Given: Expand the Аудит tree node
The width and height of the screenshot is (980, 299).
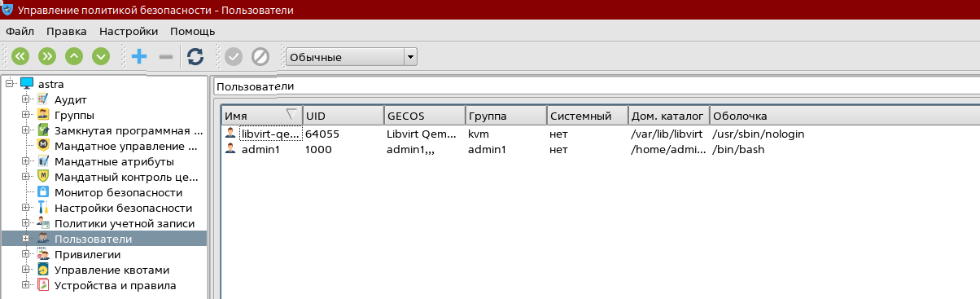Looking at the screenshot, I should click(x=26, y=99).
